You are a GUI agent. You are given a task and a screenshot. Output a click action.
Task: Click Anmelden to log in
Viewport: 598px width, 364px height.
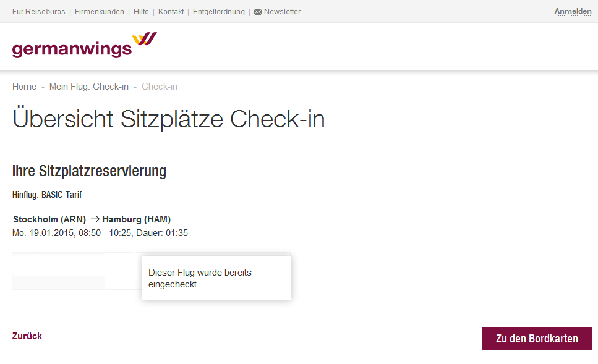(573, 12)
